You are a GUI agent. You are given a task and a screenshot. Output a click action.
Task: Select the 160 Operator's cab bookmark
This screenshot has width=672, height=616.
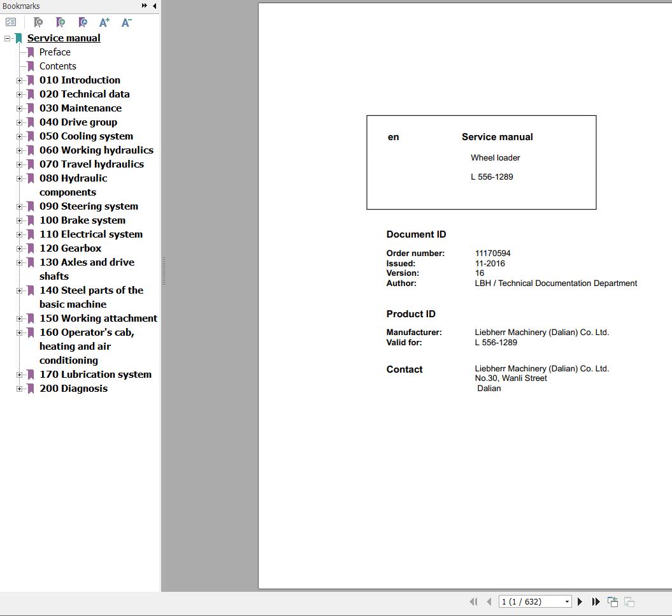(x=87, y=347)
